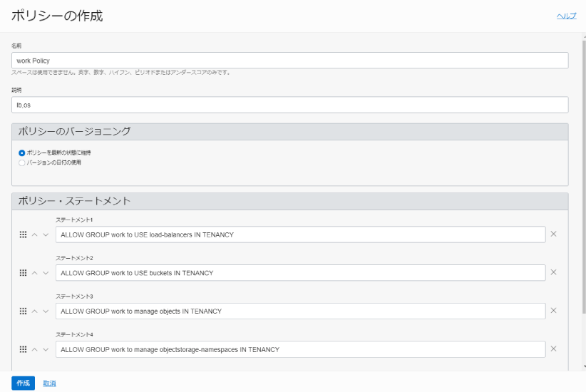The height and width of the screenshot is (392, 586).
Task: Remove the manage objects statement with X
Action: [553, 311]
